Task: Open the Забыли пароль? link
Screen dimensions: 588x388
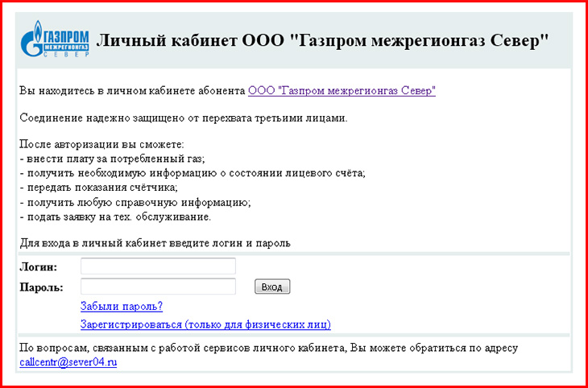Action: click(122, 307)
